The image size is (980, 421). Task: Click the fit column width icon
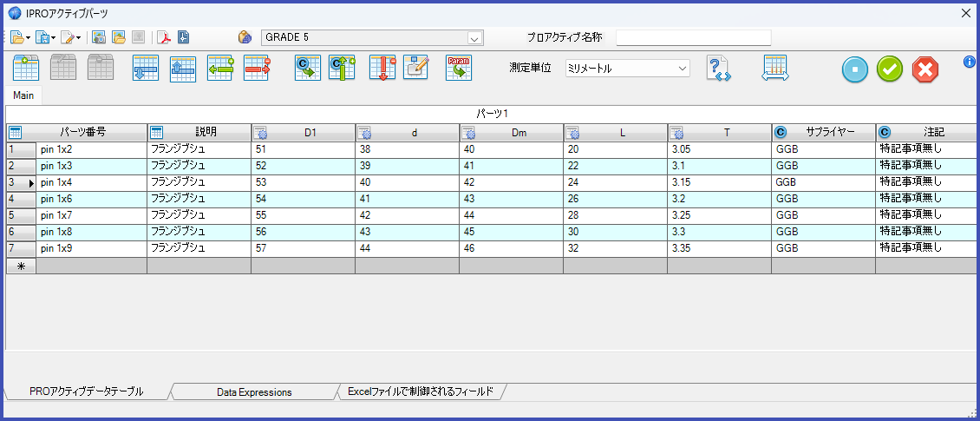tap(775, 68)
